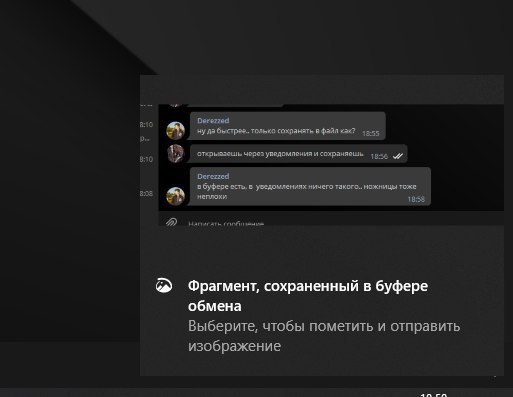This screenshot has width=513, height=397.
Task: Click the 'Derezzed' name on the 18:55 message
Action: (213, 121)
